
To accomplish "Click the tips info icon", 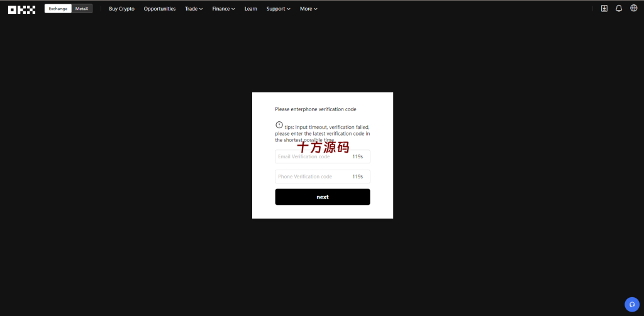I will tap(279, 125).
